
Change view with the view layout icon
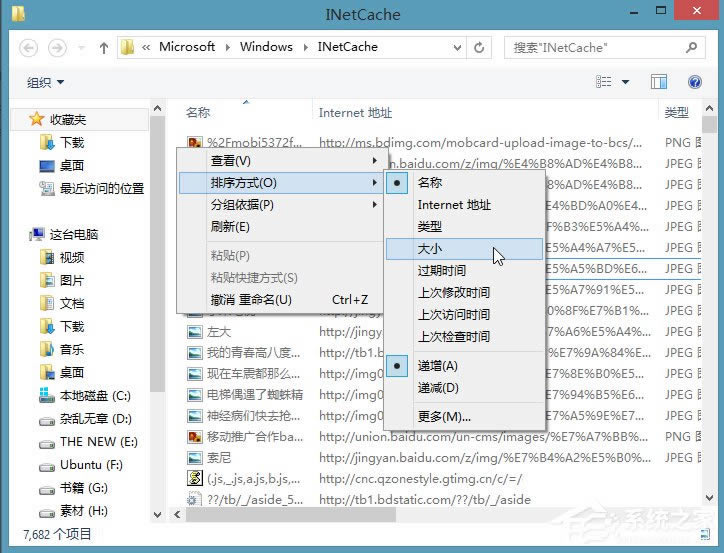point(603,82)
